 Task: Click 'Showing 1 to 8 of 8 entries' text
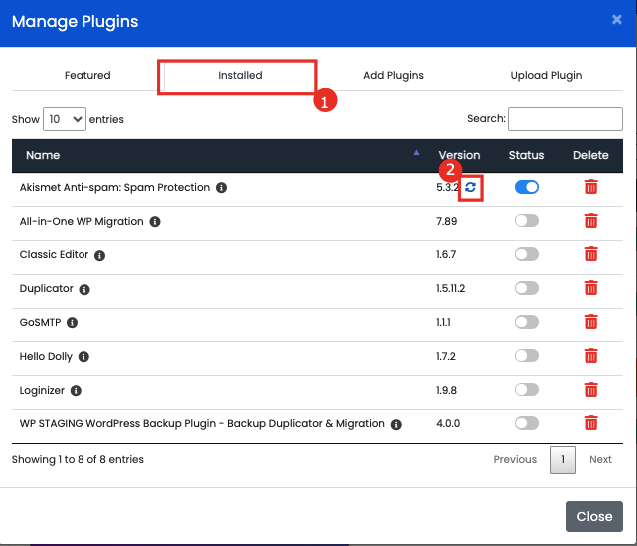(x=78, y=459)
